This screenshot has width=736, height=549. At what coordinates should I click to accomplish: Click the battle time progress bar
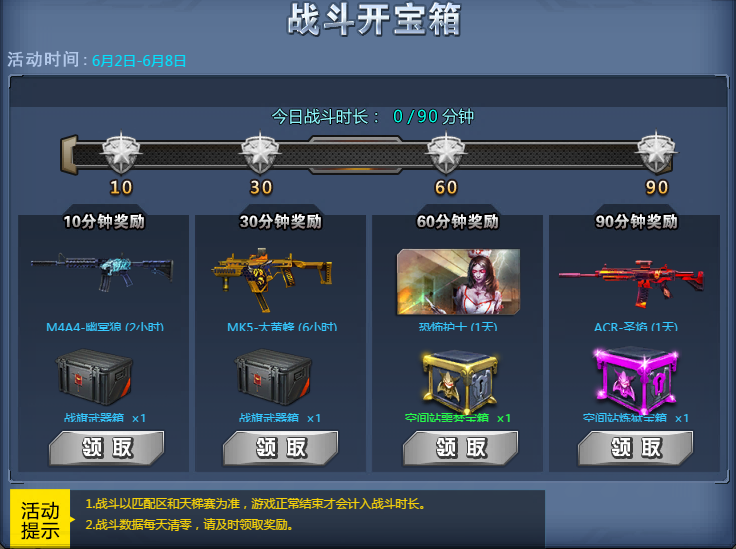pos(368,154)
